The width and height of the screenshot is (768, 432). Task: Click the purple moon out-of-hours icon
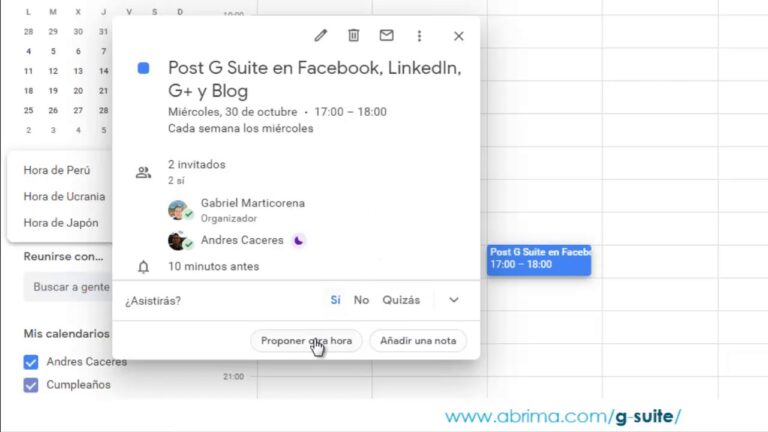[x=298, y=240]
